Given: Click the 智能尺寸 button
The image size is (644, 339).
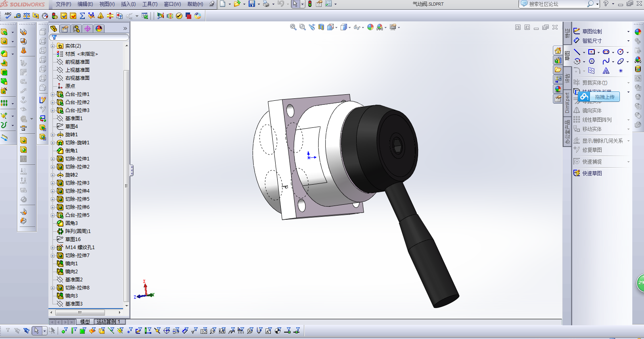Looking at the screenshot, I should coord(592,41).
